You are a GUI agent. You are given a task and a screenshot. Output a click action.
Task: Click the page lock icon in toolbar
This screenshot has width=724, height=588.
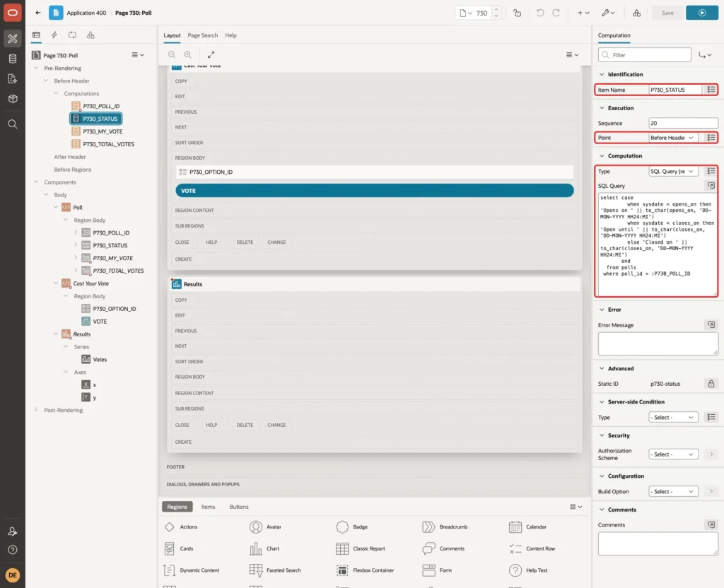[x=517, y=13]
